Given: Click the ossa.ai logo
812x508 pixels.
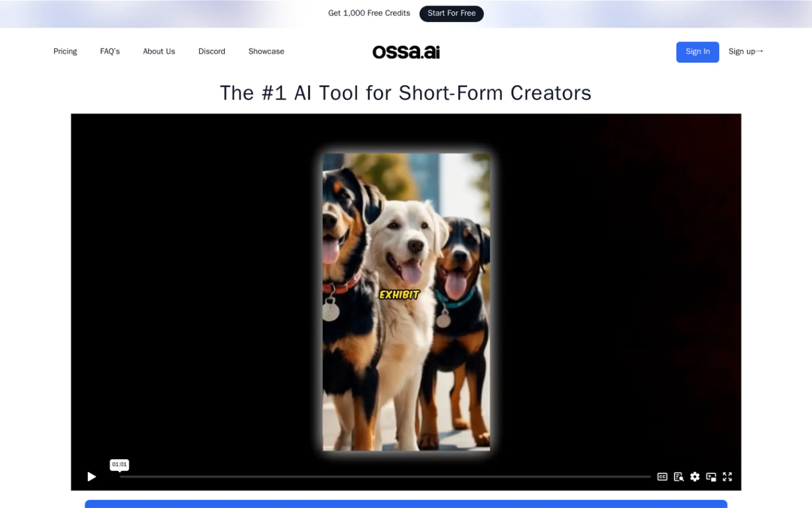Looking at the screenshot, I should pos(406,52).
